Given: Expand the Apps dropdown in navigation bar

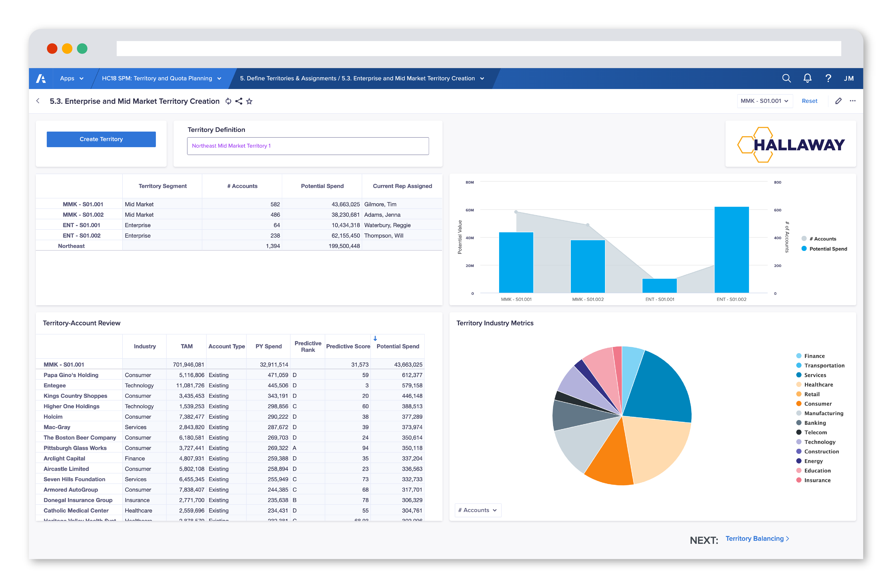Looking at the screenshot, I should 71,78.
